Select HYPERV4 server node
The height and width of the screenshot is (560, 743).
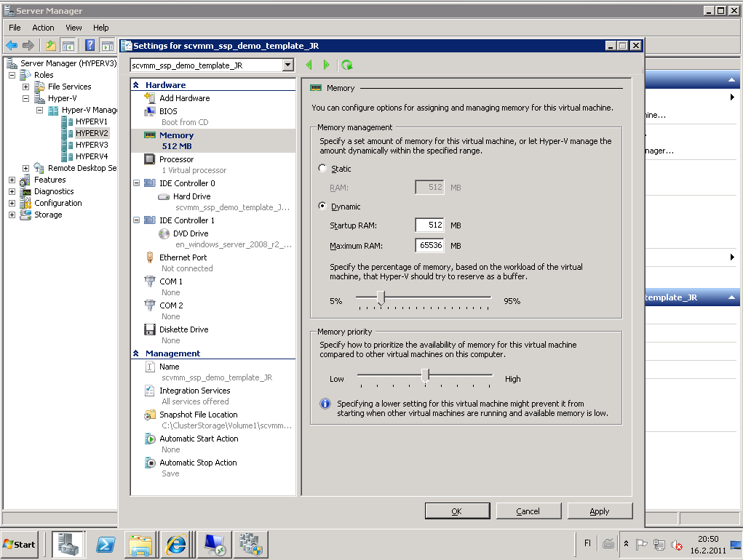(x=92, y=156)
